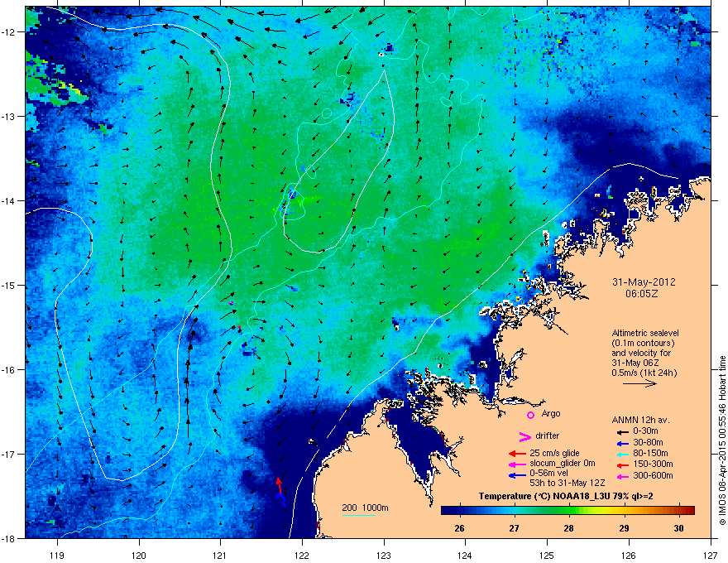The width and height of the screenshot is (728, 563).
Task: Click the latitude axis label '-12'
Action: (x=9, y=31)
